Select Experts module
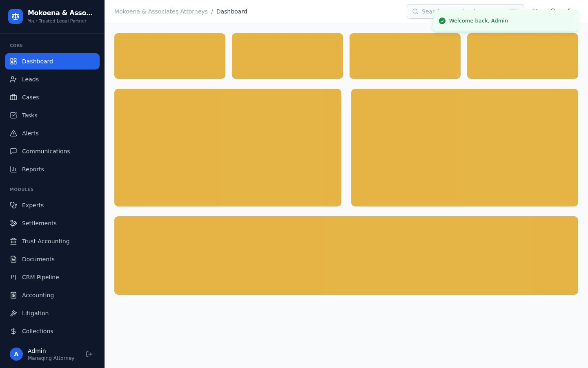Image resolution: width=588 pixels, height=368 pixels. 52,205
